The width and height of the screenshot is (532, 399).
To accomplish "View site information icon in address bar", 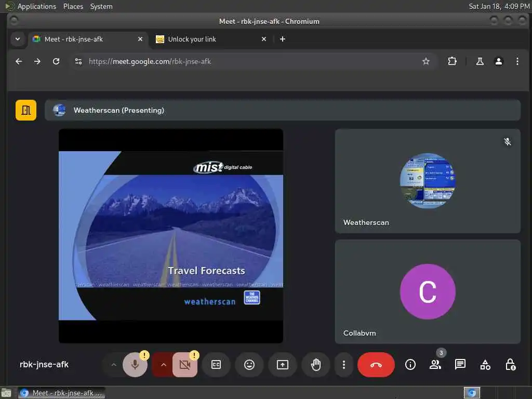I will click(x=78, y=61).
